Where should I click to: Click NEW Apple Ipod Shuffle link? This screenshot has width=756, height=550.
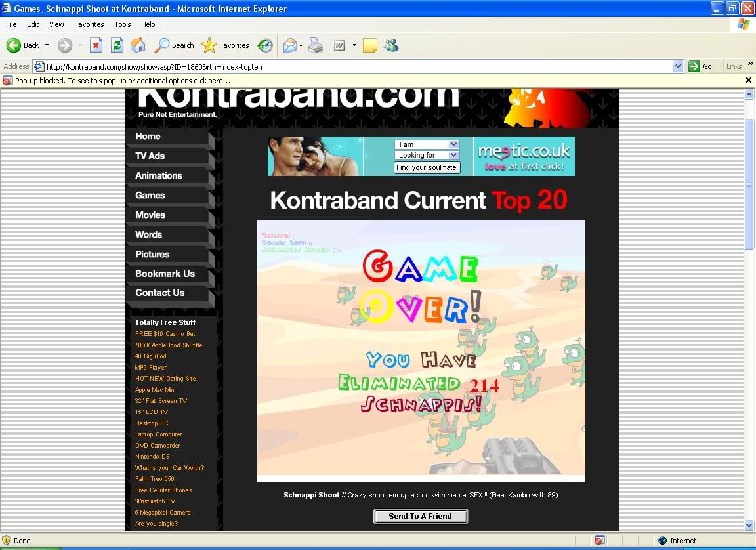coord(169,345)
